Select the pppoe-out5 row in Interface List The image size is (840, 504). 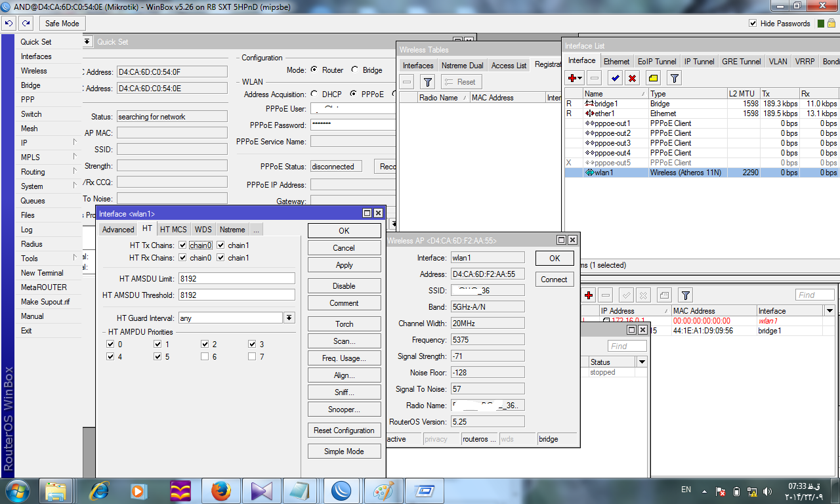click(702, 163)
